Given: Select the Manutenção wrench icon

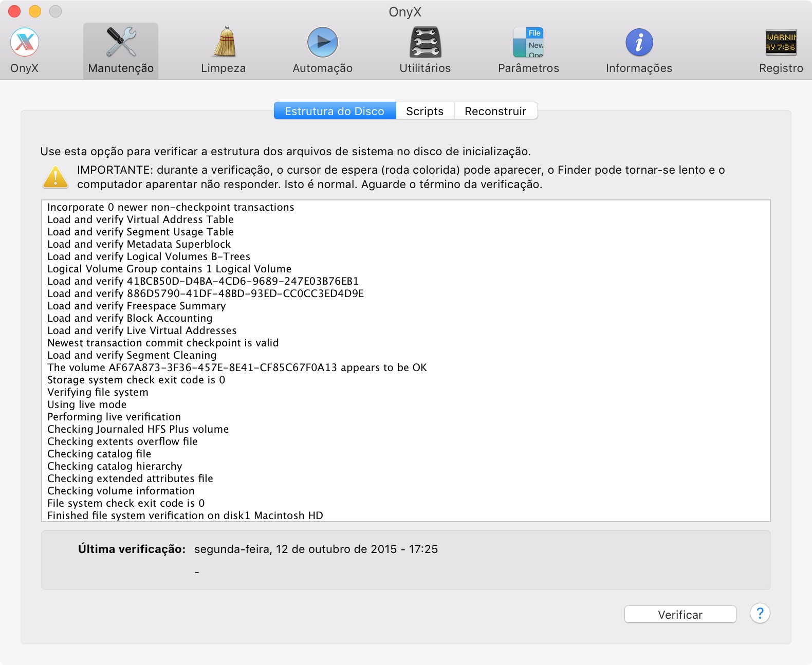Looking at the screenshot, I should 121,42.
